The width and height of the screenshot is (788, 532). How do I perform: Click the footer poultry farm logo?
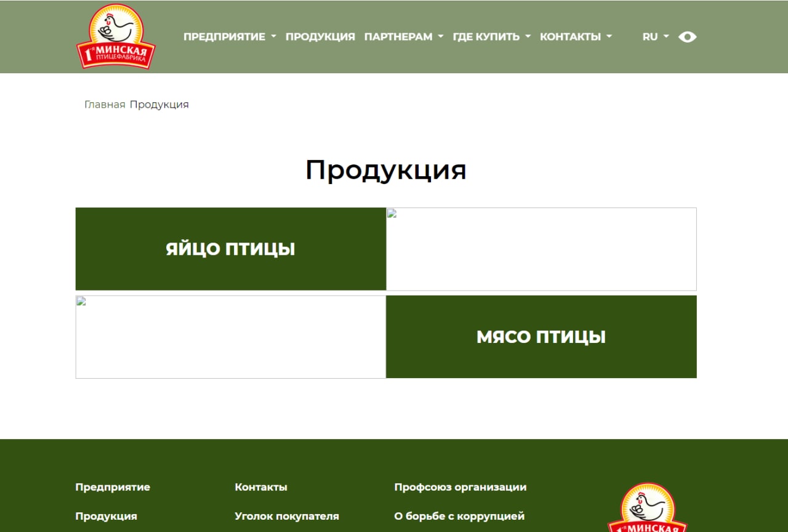tap(648, 507)
